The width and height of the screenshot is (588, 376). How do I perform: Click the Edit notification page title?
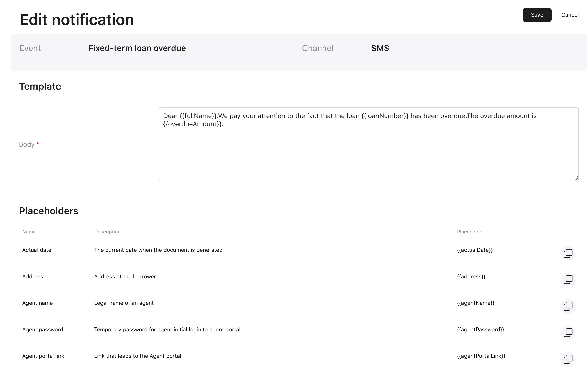pos(77,20)
